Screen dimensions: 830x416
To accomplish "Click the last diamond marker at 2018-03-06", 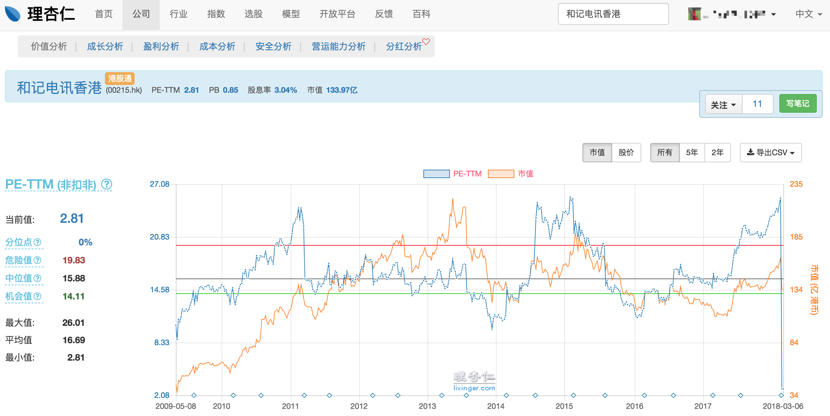I will [781, 395].
